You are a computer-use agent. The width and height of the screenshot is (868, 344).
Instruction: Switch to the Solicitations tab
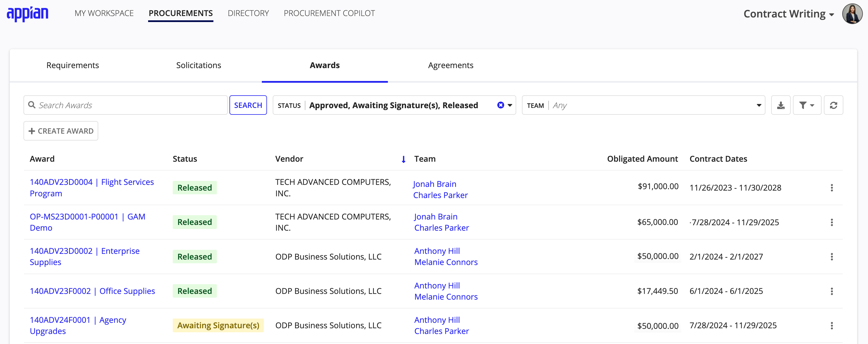[x=199, y=65]
